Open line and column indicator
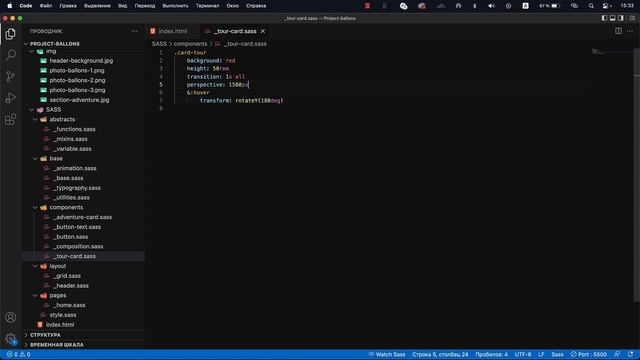Image resolution: width=640 pixels, height=360 pixels. click(x=440, y=354)
